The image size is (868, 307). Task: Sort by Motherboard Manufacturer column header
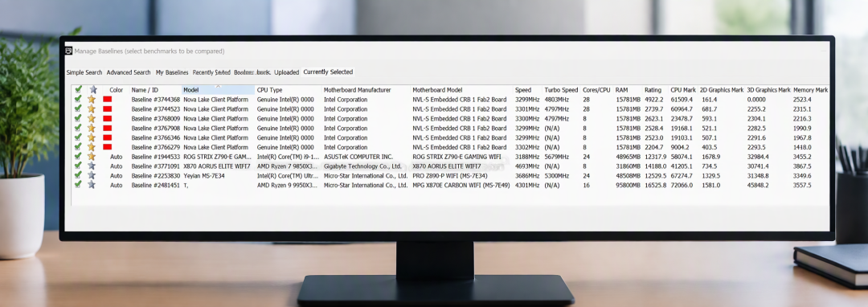[357, 90]
